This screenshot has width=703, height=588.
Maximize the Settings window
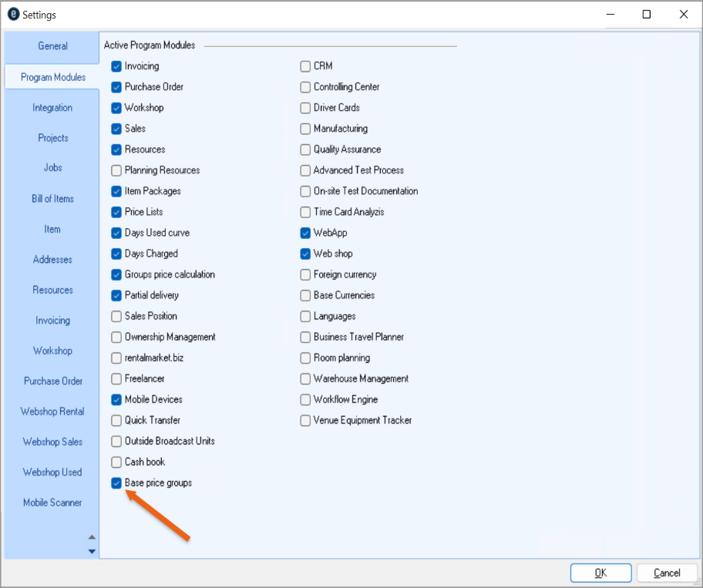coord(647,15)
